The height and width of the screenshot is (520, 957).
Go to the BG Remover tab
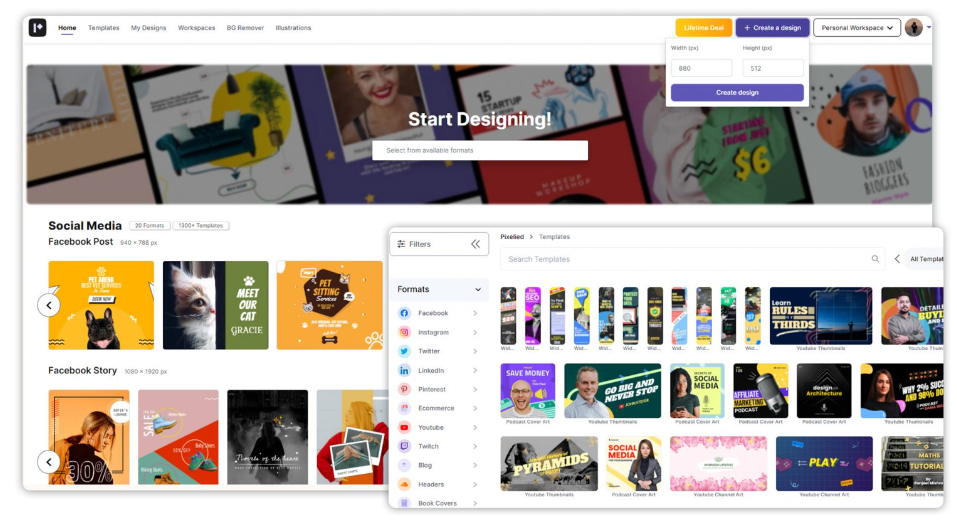245,27
